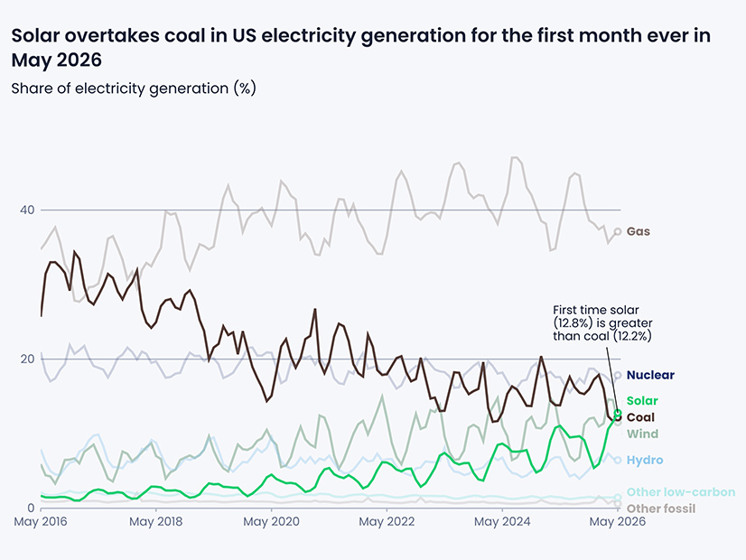Select the Nuclear legend label

coord(650,375)
